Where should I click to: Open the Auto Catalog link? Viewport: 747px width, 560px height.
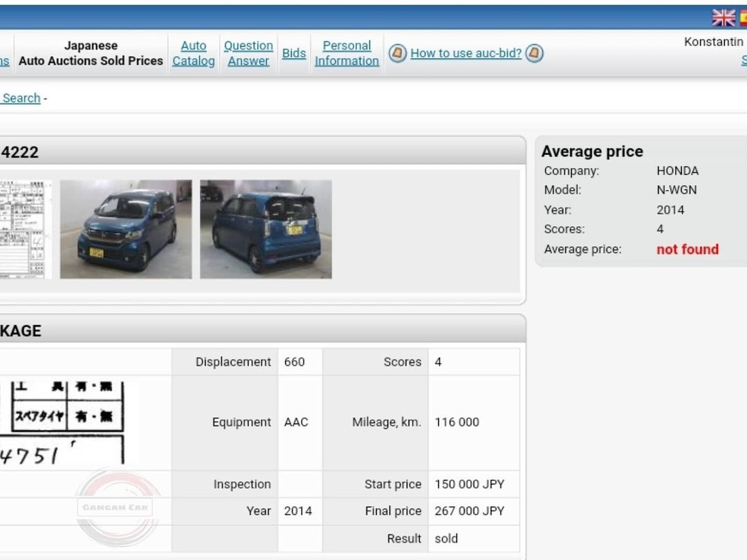click(x=194, y=53)
